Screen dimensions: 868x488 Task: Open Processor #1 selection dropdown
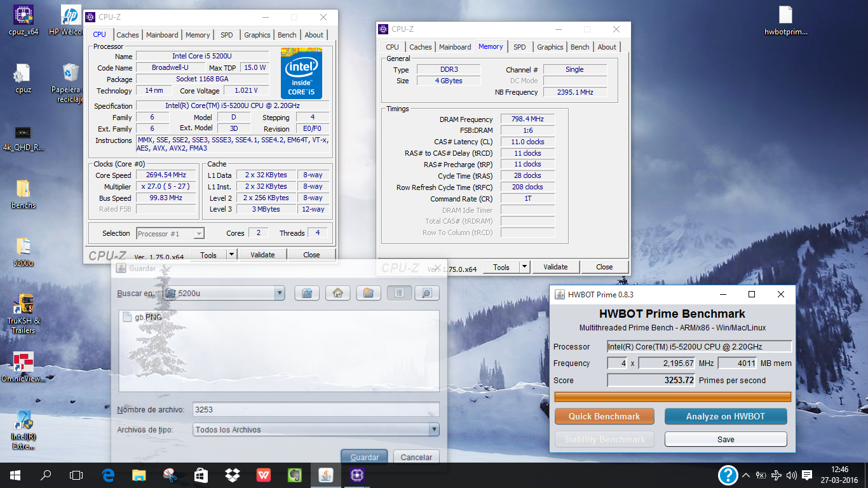pos(170,234)
